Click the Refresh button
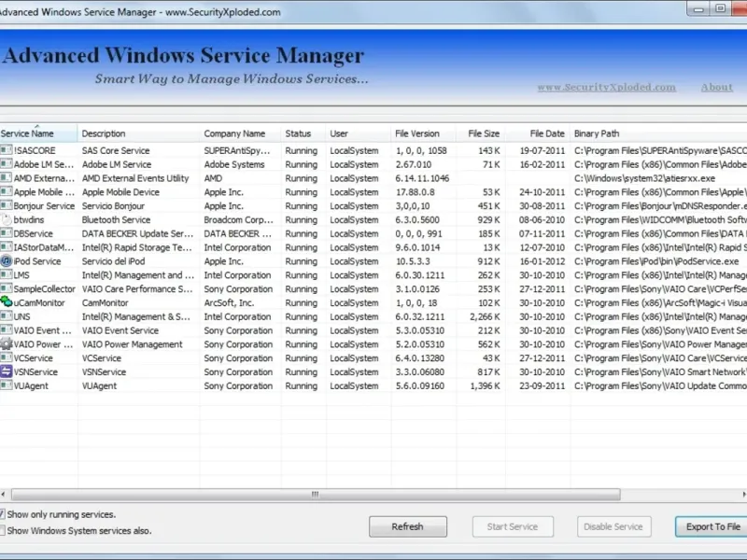 tap(408, 526)
